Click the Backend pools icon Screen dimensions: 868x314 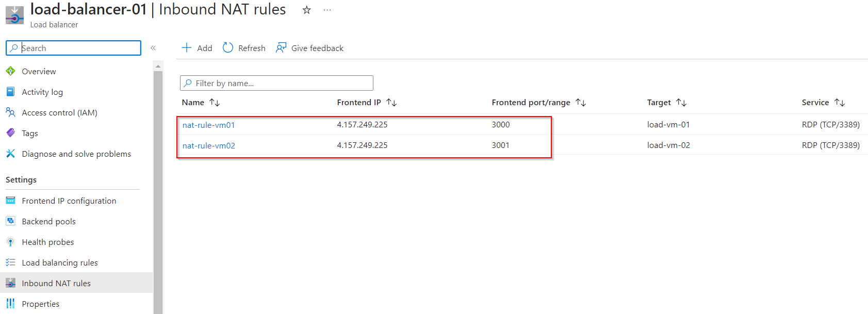coord(10,221)
